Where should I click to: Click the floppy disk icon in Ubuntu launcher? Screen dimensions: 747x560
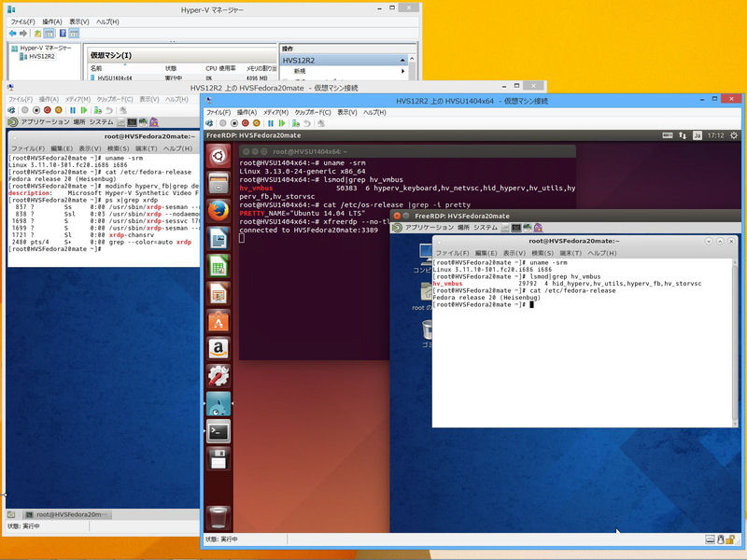click(218, 459)
